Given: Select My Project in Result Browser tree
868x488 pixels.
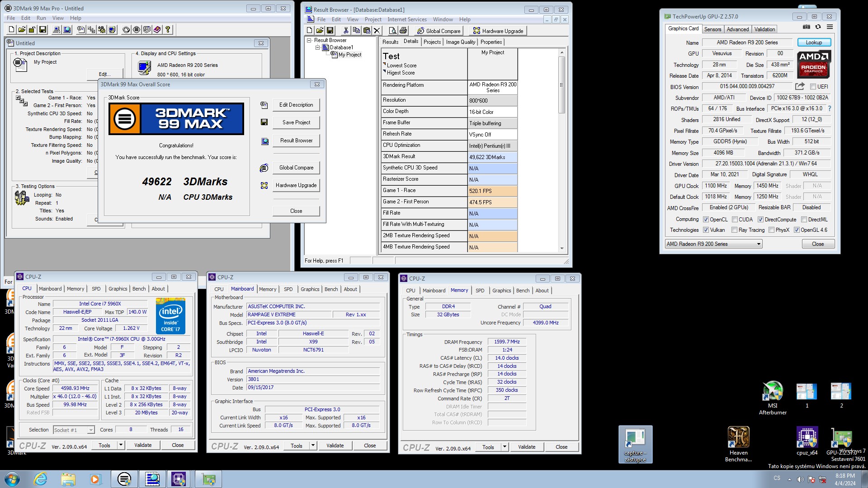Looking at the screenshot, I should click(x=350, y=55).
